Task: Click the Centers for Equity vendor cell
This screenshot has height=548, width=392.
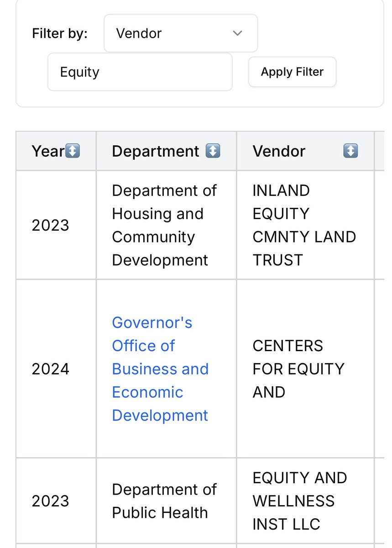Action: pyautogui.click(x=305, y=369)
